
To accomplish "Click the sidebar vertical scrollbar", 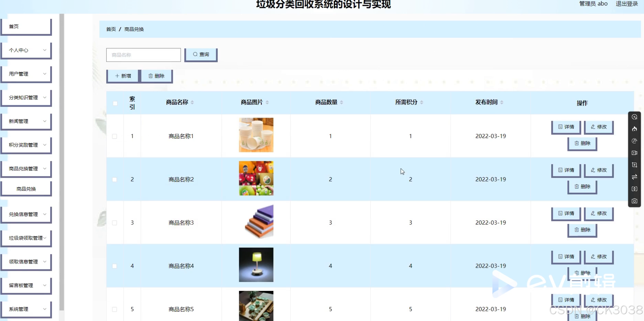I will pyautogui.click(x=62, y=162).
